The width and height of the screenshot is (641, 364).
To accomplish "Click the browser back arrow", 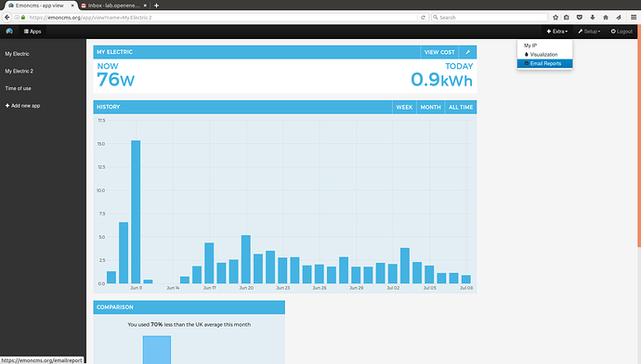I will point(7,17).
